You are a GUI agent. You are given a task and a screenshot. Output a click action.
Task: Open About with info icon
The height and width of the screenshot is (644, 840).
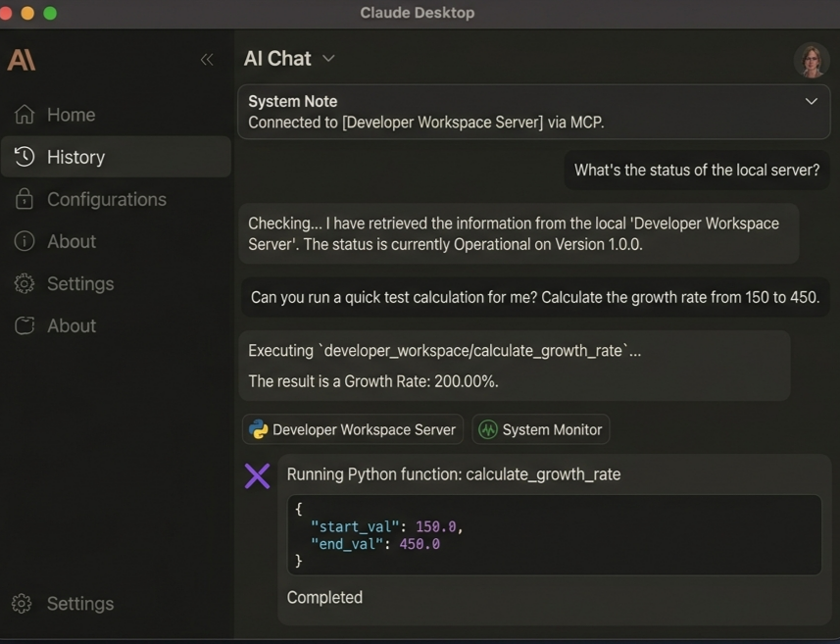(116, 241)
